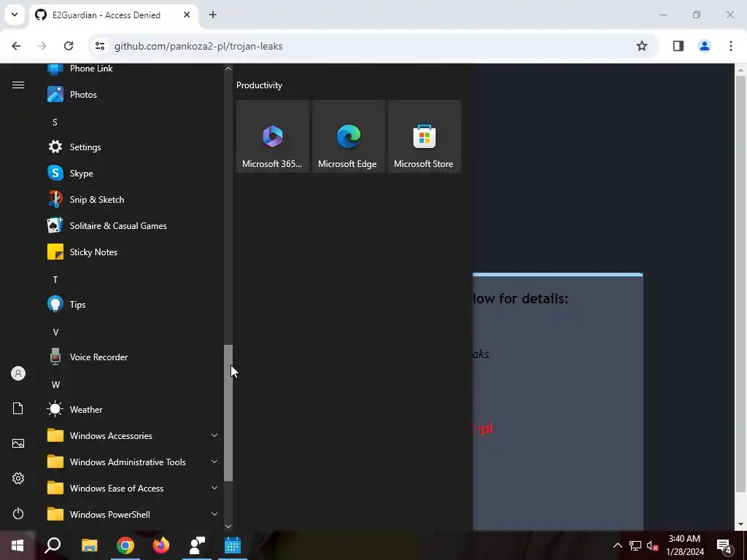
Task: Open the user account icon in Start sidebar
Action: [x=18, y=373]
